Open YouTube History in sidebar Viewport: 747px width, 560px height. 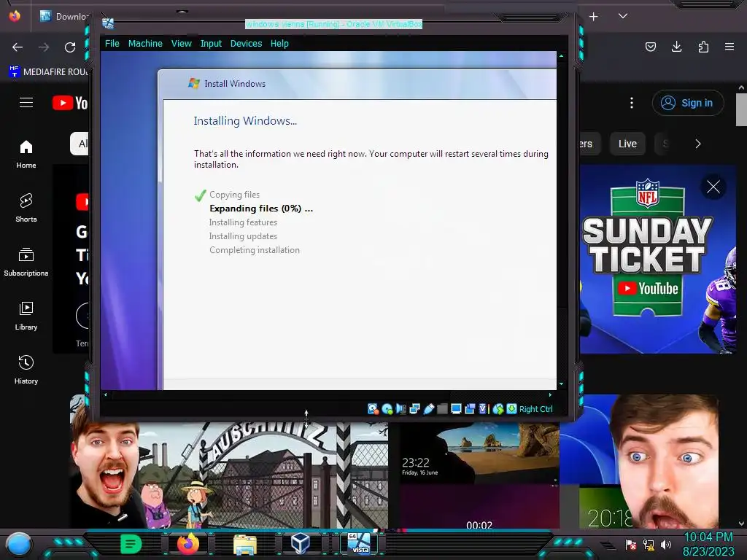click(x=26, y=370)
